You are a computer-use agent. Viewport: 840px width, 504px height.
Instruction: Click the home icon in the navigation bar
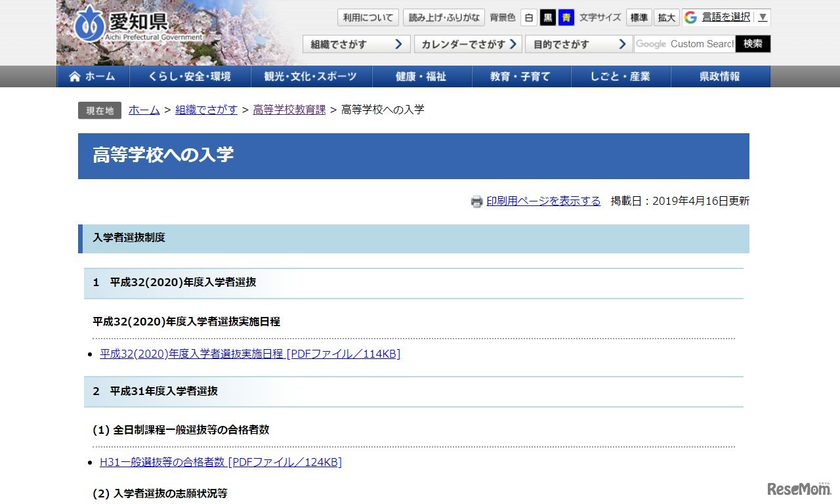(x=74, y=76)
